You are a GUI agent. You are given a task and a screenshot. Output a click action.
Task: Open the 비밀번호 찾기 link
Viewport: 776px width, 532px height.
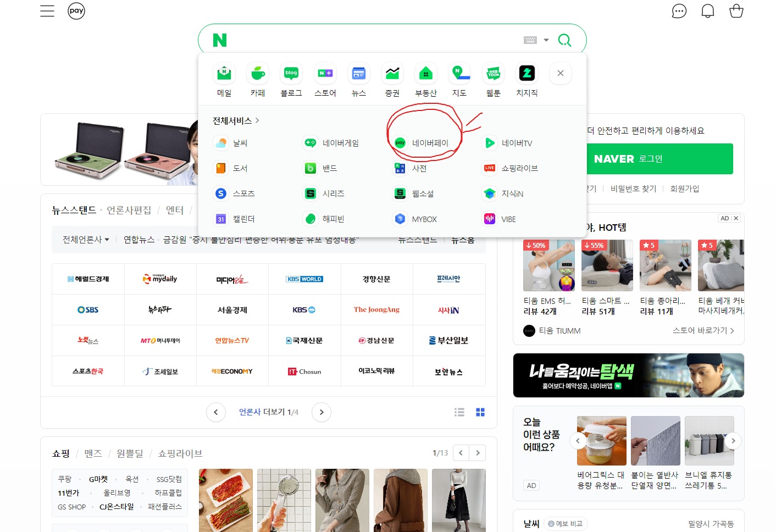[x=633, y=189]
